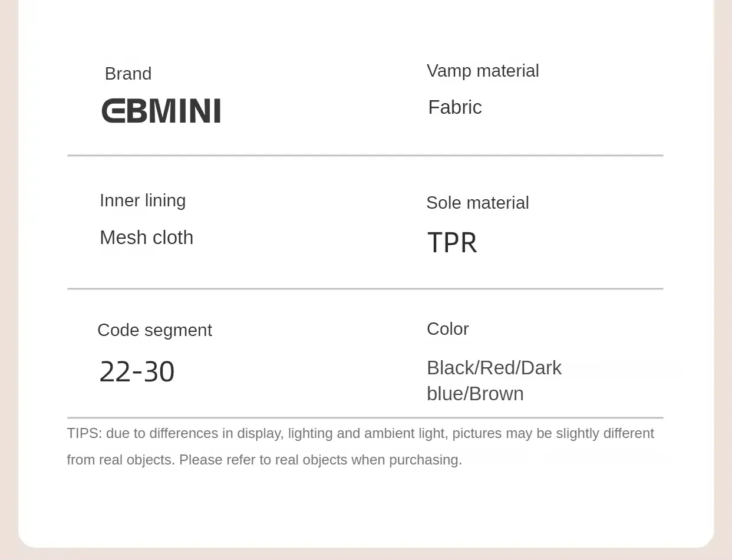This screenshot has width=732, height=560.
Task: Click the "Fabric" value text
Action: (x=454, y=107)
